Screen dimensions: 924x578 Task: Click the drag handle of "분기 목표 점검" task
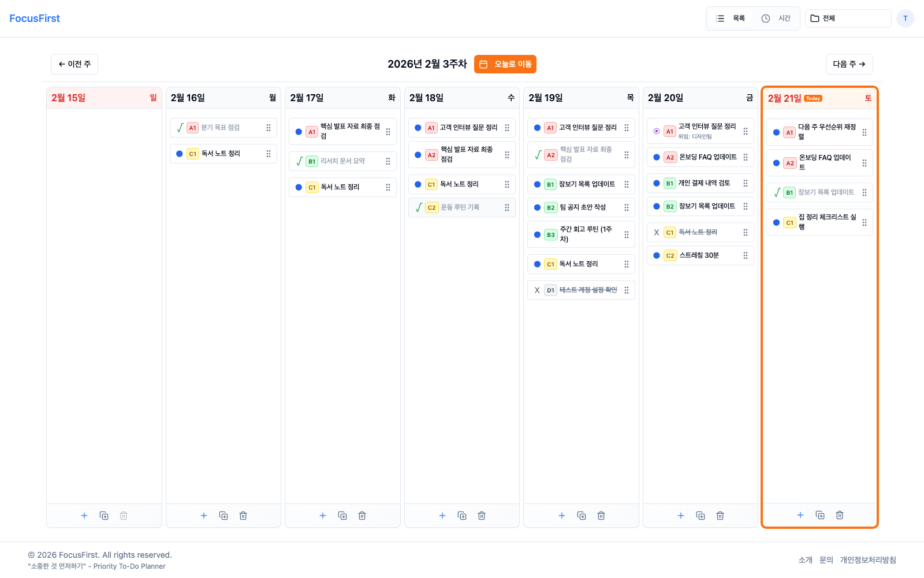[x=268, y=127]
